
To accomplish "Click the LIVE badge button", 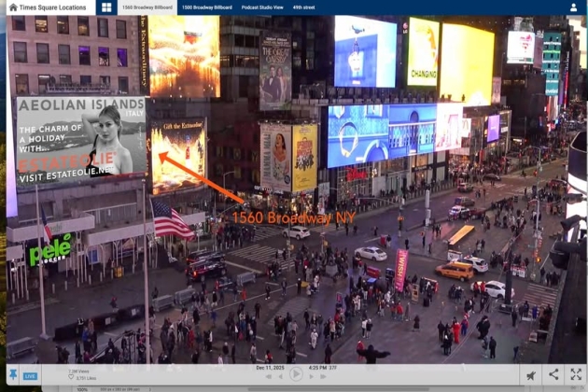I will (x=30, y=376).
